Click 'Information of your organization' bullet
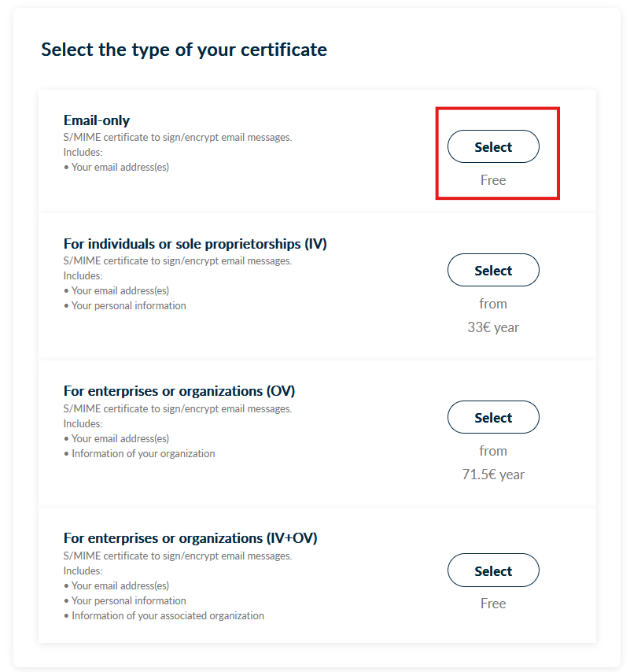 (x=143, y=453)
